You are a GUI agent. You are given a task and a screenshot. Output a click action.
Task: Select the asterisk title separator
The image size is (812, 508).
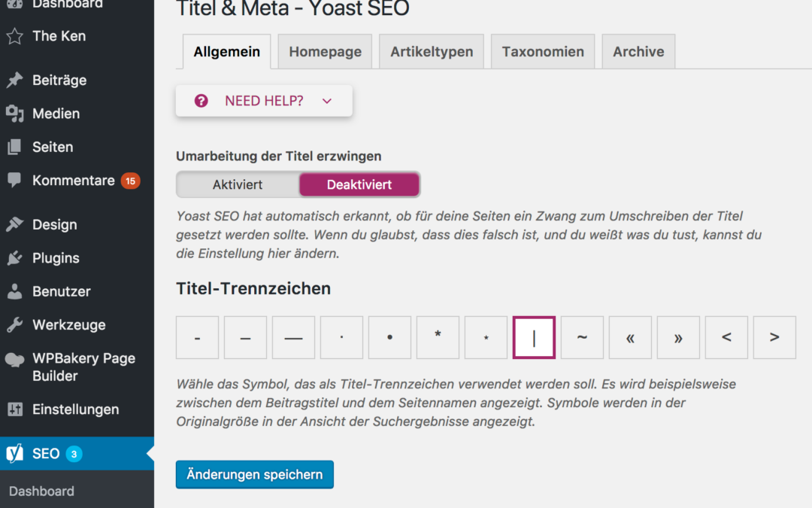[438, 337]
